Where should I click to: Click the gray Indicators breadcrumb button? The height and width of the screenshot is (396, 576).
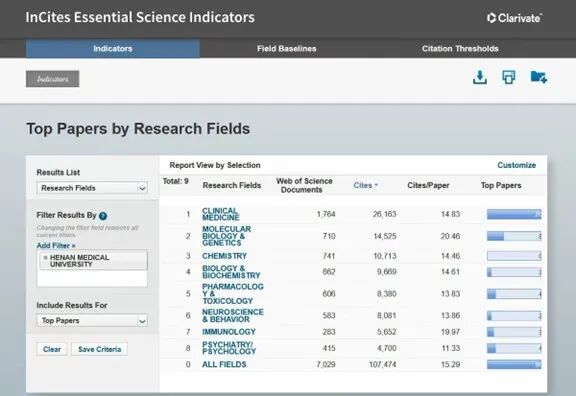[x=53, y=79]
